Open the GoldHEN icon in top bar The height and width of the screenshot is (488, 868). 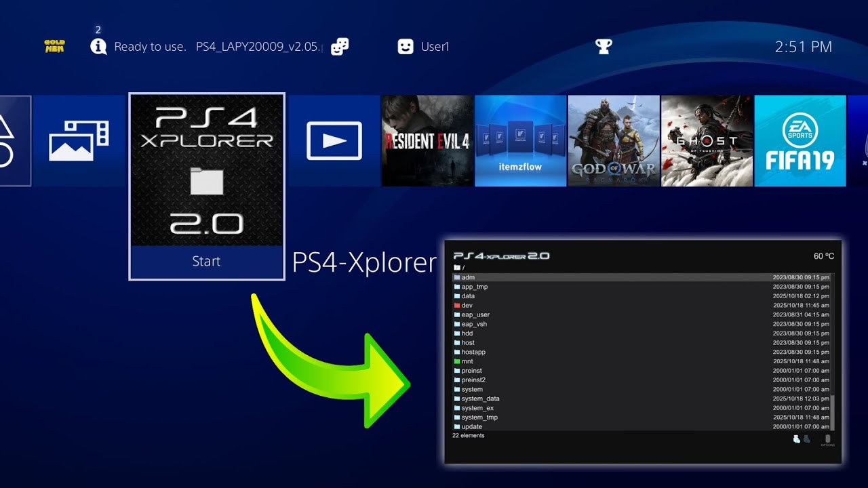[x=54, y=46]
